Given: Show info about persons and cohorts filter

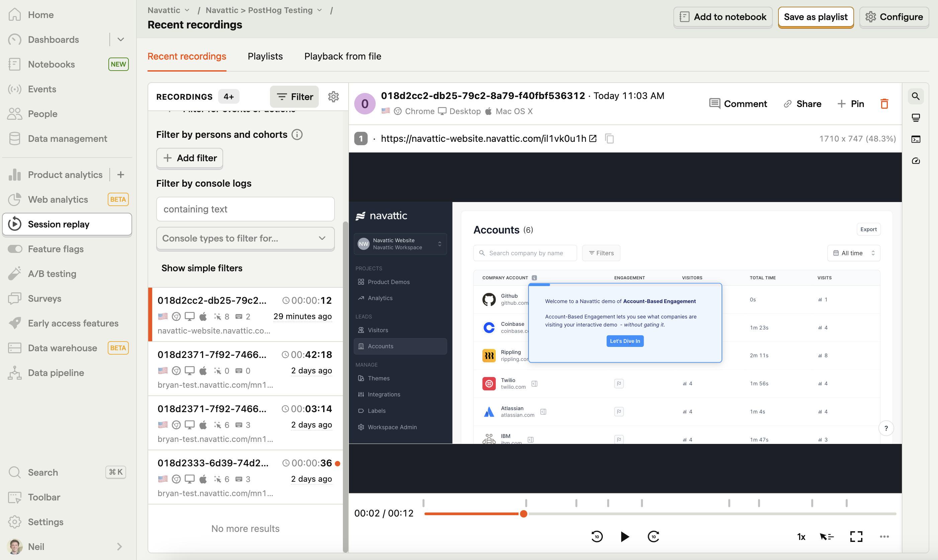Looking at the screenshot, I should [297, 134].
